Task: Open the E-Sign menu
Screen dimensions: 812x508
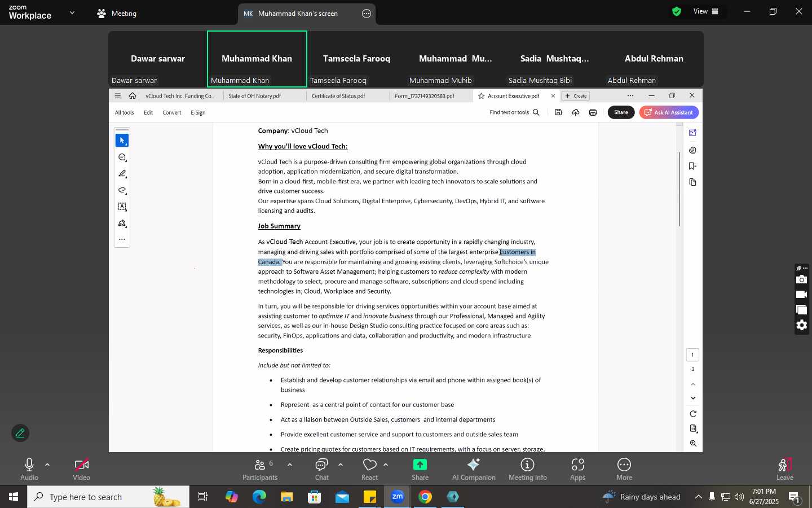Action: coord(198,112)
